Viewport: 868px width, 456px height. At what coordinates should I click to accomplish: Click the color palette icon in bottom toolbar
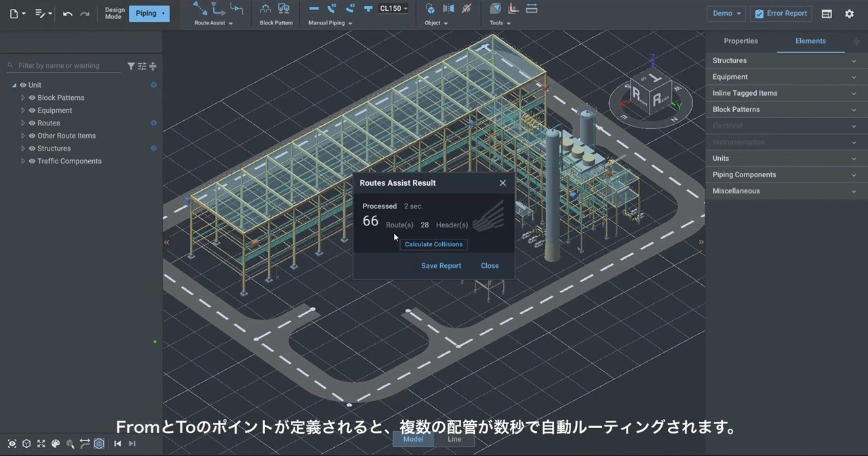(56, 444)
